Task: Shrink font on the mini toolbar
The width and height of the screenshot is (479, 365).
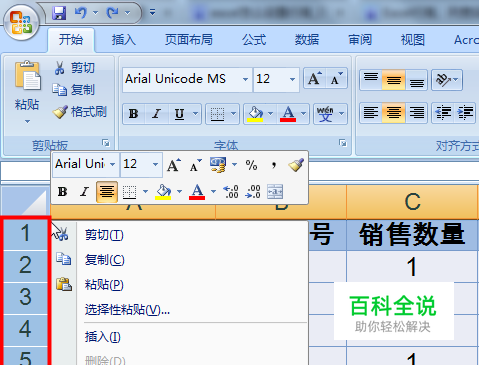Action: pos(195,165)
